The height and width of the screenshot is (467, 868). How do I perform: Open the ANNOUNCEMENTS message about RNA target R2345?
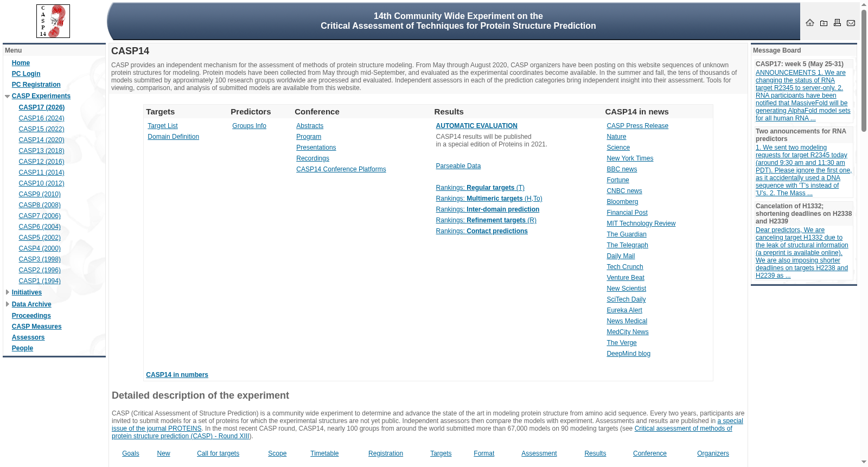pyautogui.click(x=803, y=95)
